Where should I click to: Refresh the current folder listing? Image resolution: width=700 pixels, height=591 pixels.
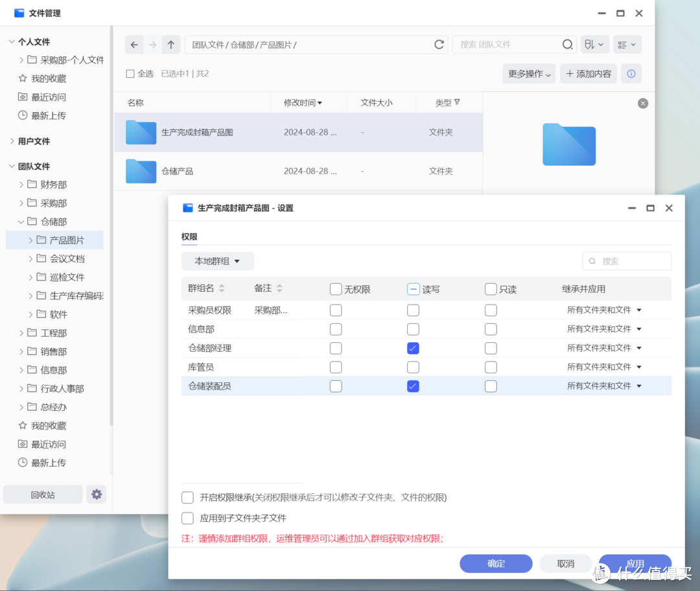coord(439,44)
